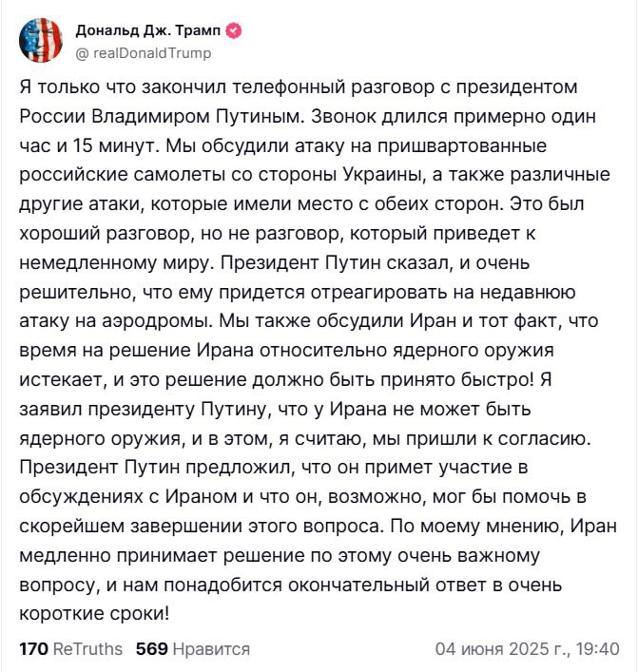Click the text 'час и 15 минут'
The image size is (638, 672).
pos(89,145)
